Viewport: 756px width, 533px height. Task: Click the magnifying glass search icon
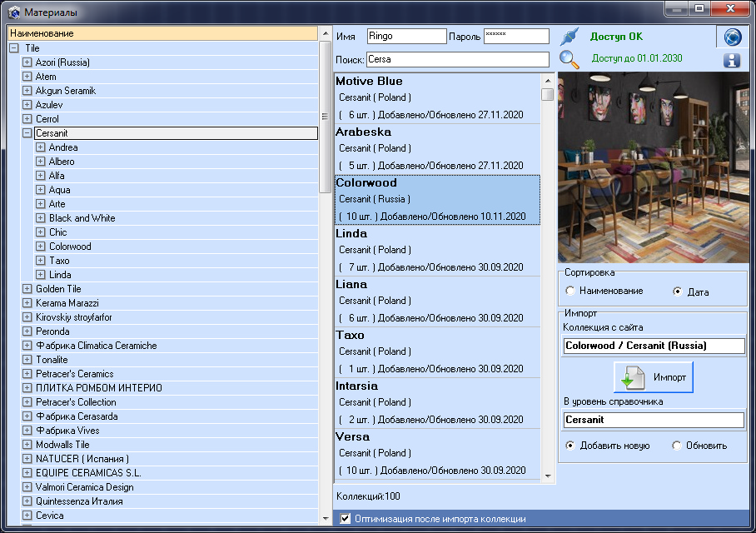(x=569, y=59)
